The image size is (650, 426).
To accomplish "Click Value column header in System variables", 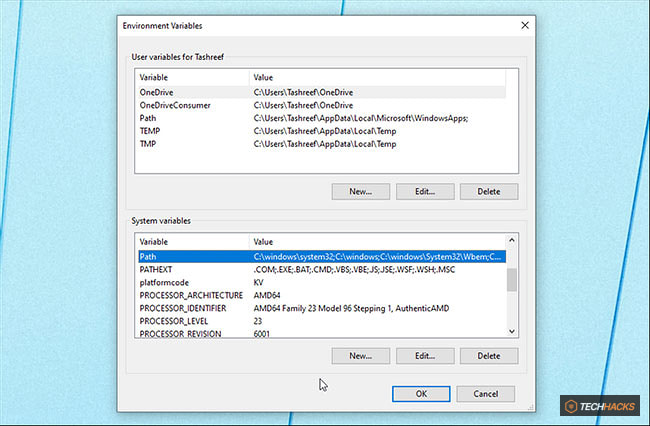I will 377,242.
